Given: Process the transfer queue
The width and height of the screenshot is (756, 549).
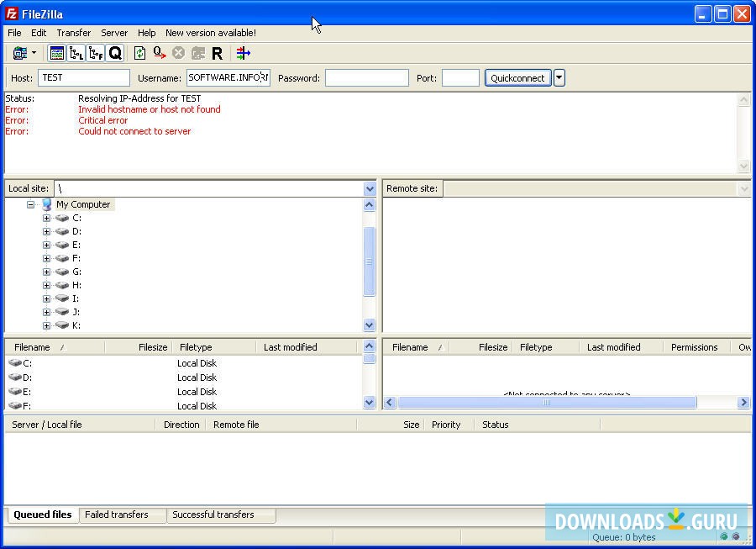Looking at the screenshot, I should (159, 52).
